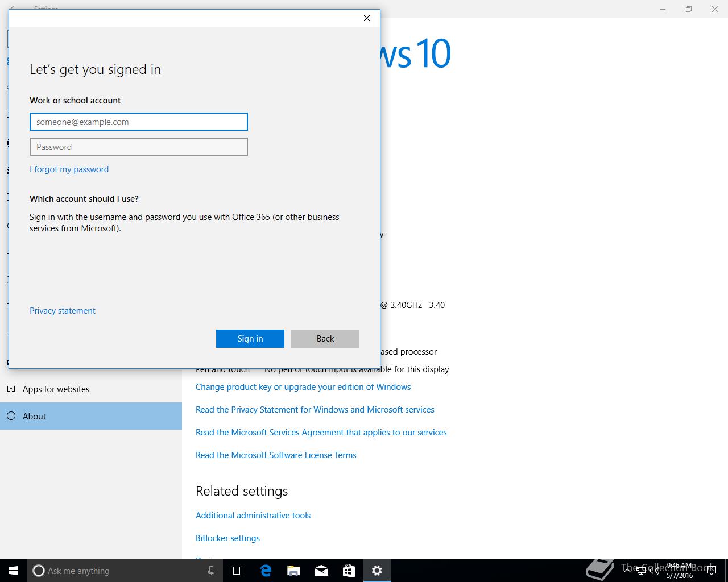Click the work or school email field
Viewport: 728px width, 582px height.
tap(139, 122)
